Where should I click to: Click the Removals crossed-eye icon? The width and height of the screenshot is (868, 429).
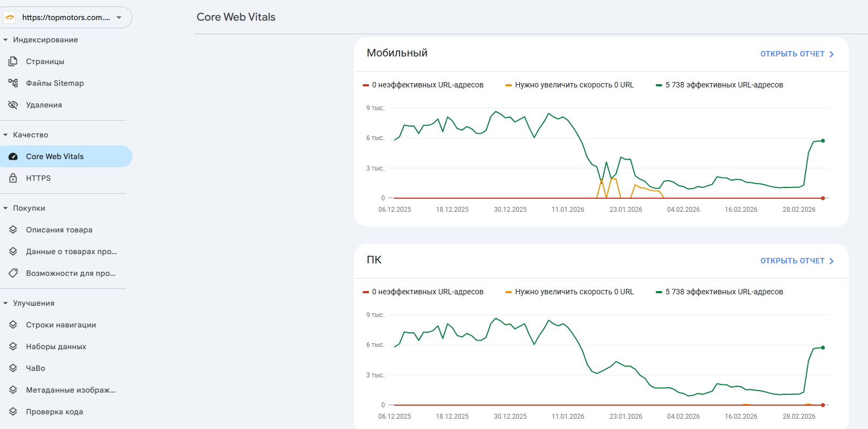13,105
